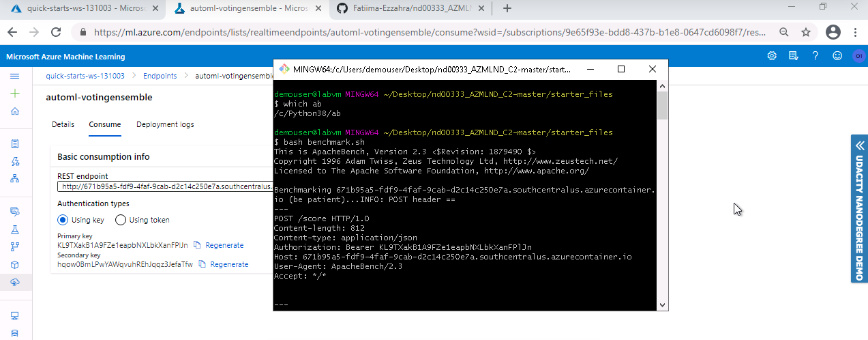This screenshot has width=868, height=340.
Task: Click the MINGW64 terminal title bar icon
Action: (284, 70)
